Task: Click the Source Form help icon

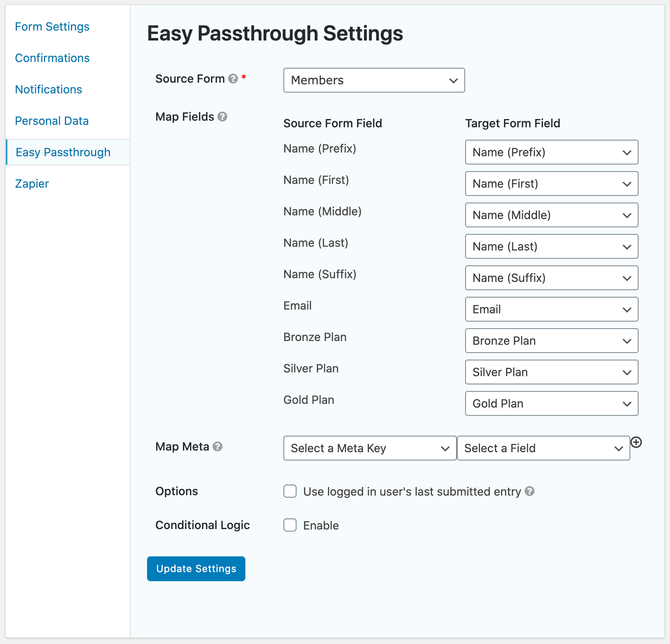Action: [x=233, y=79]
